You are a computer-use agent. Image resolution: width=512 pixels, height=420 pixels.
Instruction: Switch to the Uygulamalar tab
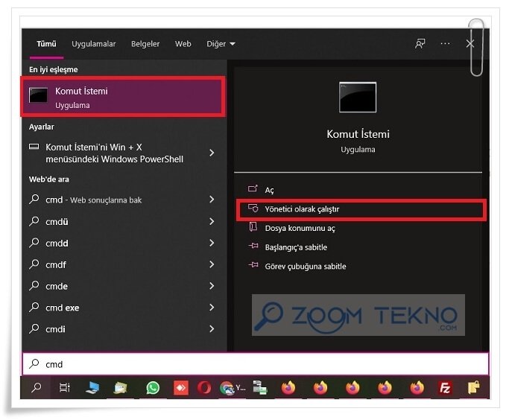(x=94, y=44)
